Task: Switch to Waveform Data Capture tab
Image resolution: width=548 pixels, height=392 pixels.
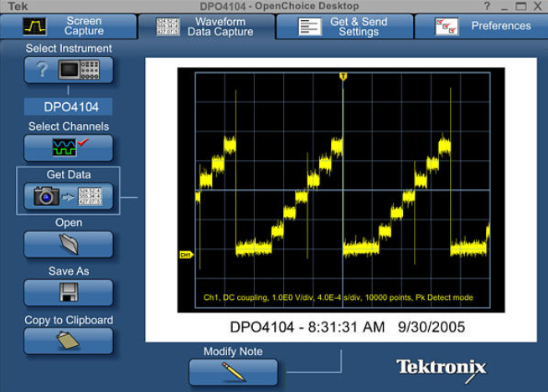Action: (x=207, y=27)
